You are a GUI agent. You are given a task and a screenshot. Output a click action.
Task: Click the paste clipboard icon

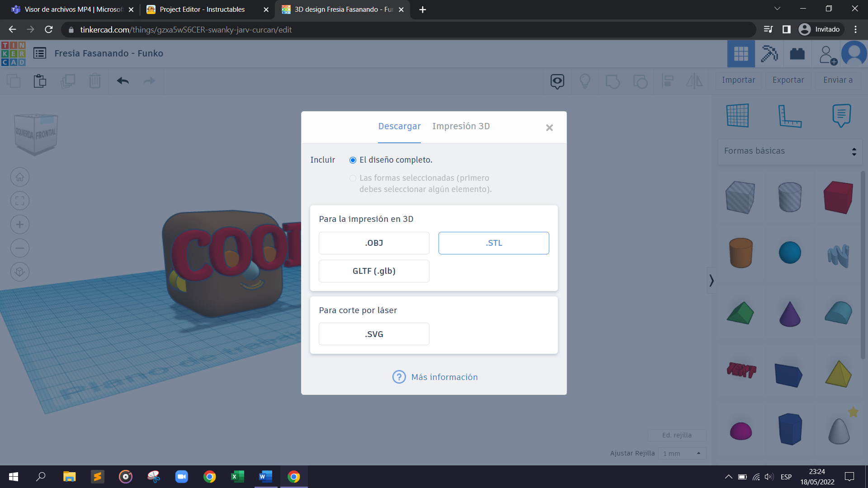click(x=40, y=81)
